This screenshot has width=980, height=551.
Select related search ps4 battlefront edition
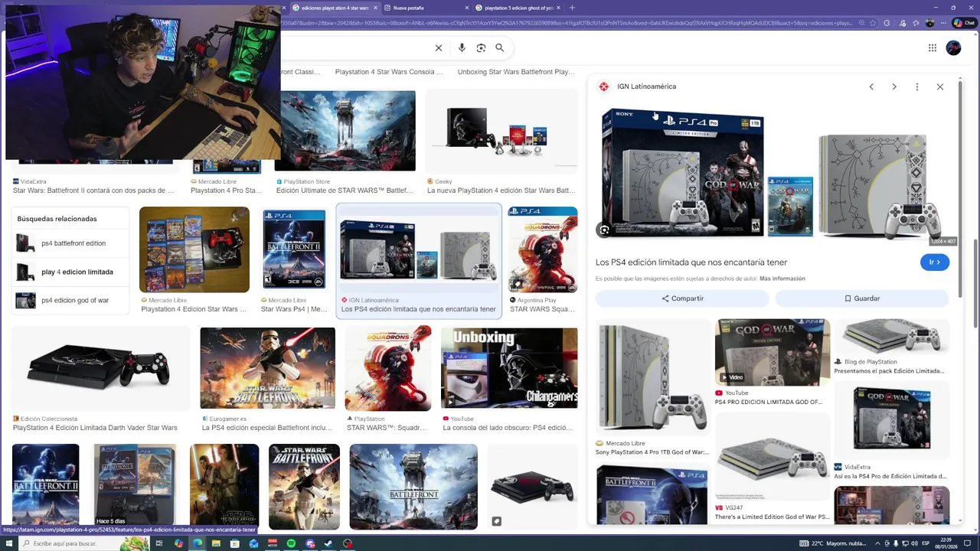70,243
